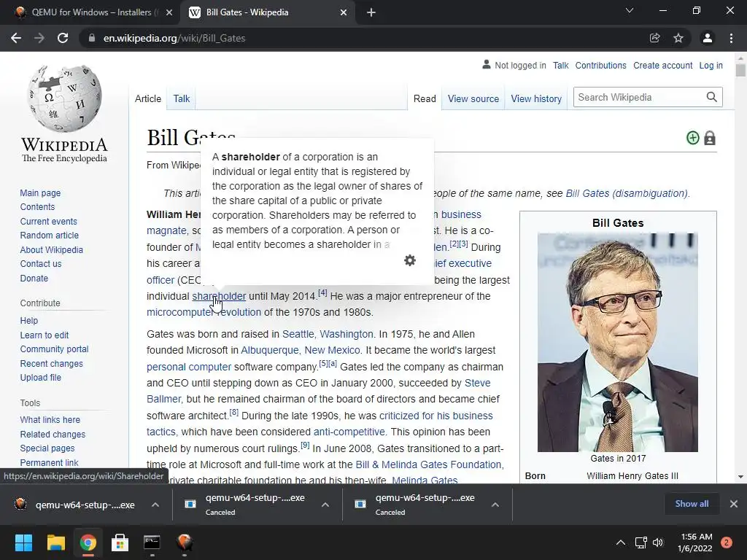Open Chrome three-dot menu
This screenshot has width=747, height=560.
731,38
